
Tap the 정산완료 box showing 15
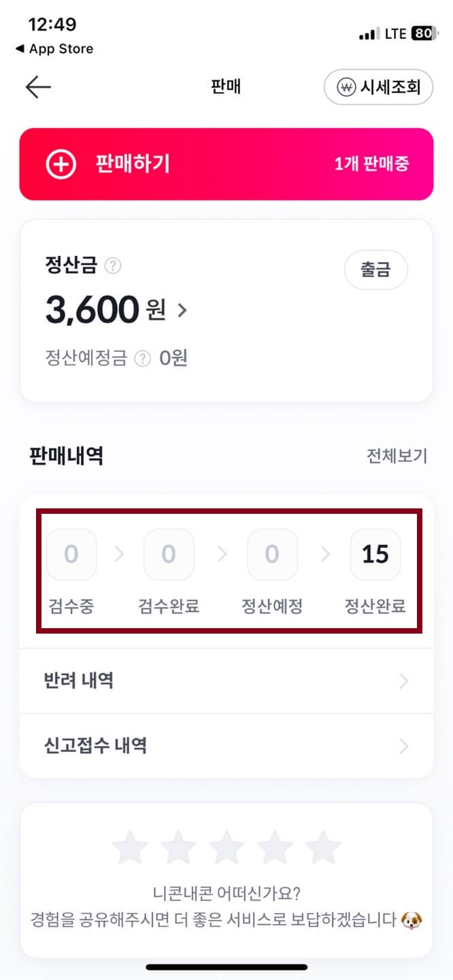point(375,554)
